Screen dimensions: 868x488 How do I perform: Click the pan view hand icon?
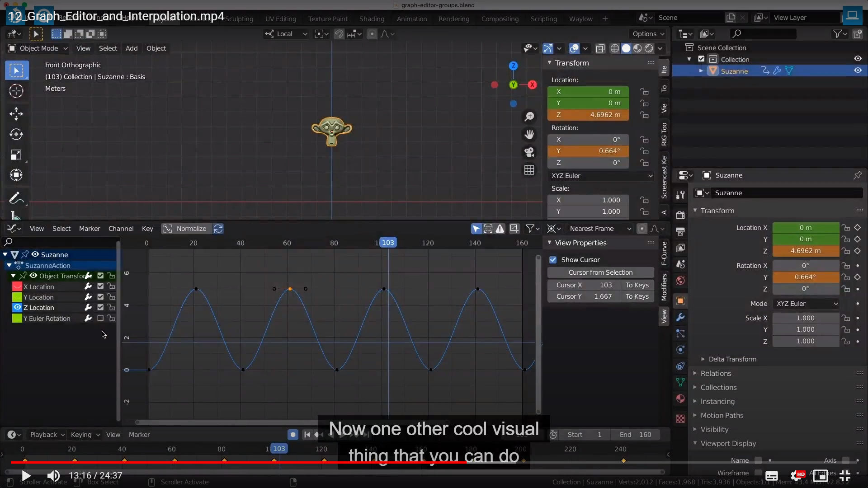point(529,134)
